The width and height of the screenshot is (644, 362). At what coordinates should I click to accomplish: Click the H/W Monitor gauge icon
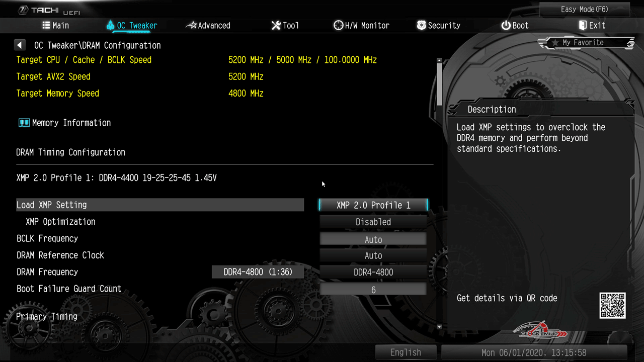tap(338, 25)
